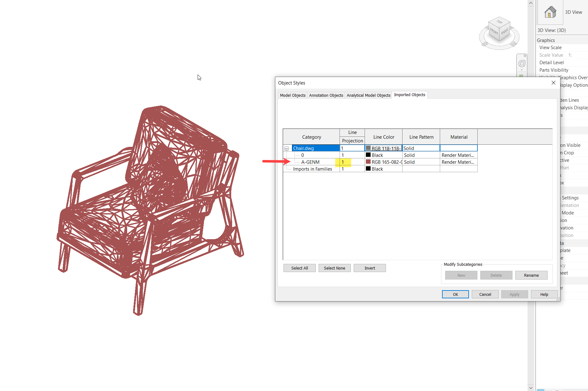Edit the highlighted A-GENM line weight value
Screen dimensions: 588x391
pos(343,162)
